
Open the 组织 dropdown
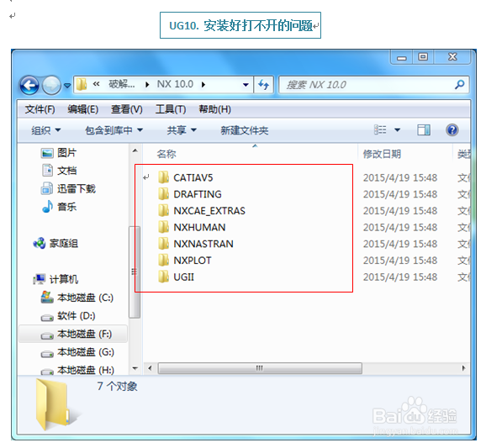click(x=46, y=130)
